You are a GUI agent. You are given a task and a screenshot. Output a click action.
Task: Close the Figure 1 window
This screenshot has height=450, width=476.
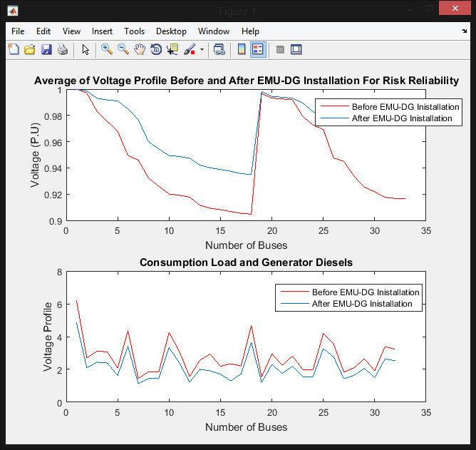(x=455, y=9)
